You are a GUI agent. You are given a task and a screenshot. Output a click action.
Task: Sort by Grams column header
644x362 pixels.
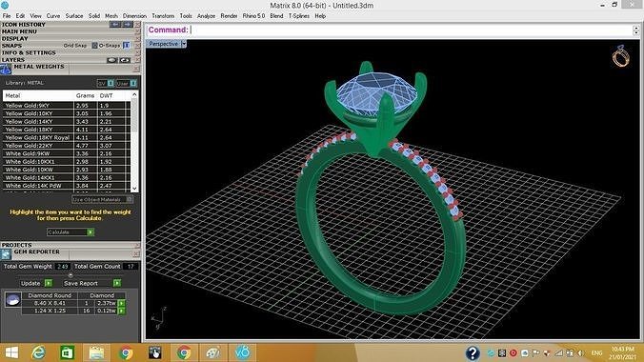click(x=85, y=95)
